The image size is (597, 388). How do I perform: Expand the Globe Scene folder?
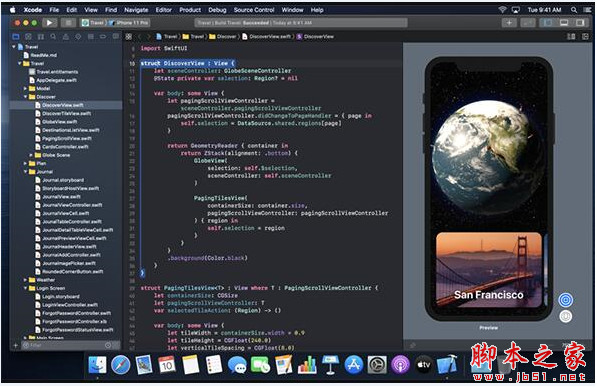point(31,155)
